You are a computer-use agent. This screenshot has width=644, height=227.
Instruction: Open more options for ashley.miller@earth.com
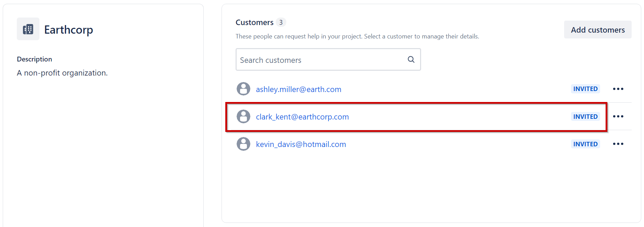[x=618, y=89]
